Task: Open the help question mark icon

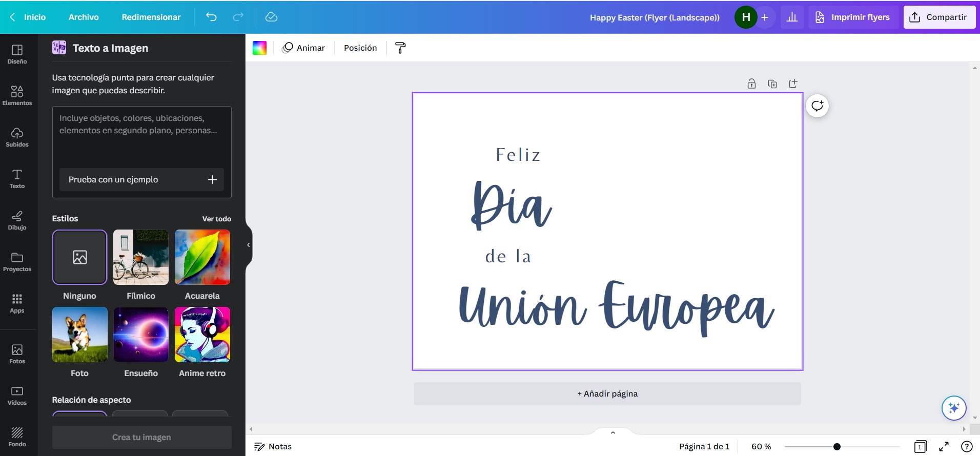Action: coord(967,447)
